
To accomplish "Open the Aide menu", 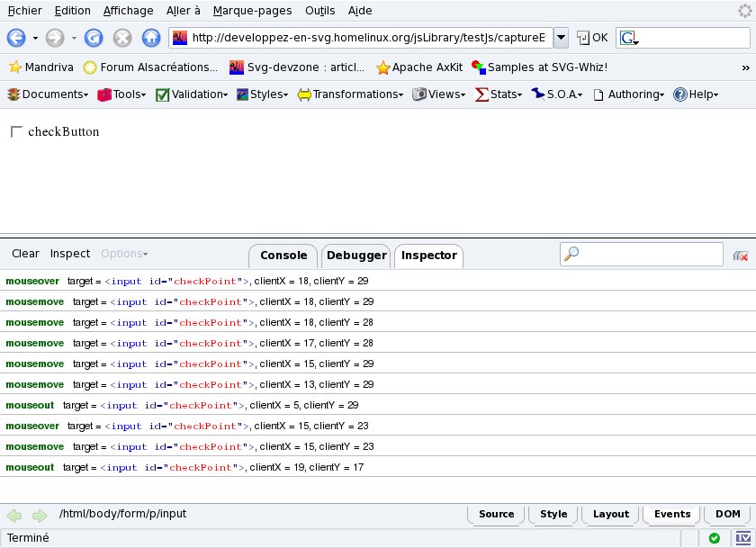I will click(x=360, y=11).
